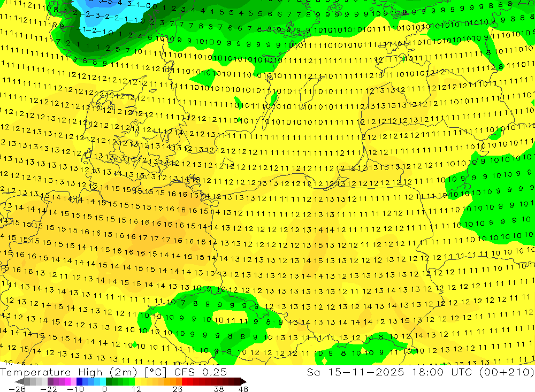Click the dark purple swatch above -22
The width and height of the screenshot is (535, 392).
click(50, 381)
